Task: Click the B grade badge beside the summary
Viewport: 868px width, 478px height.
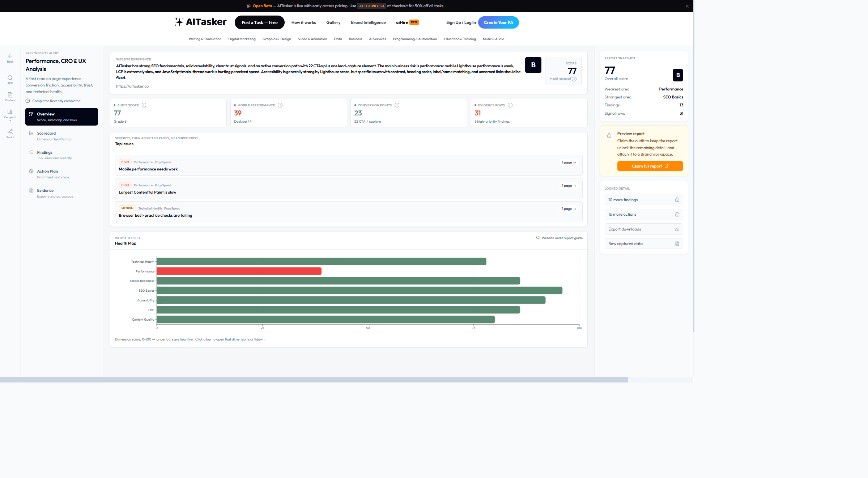Action: (x=533, y=65)
